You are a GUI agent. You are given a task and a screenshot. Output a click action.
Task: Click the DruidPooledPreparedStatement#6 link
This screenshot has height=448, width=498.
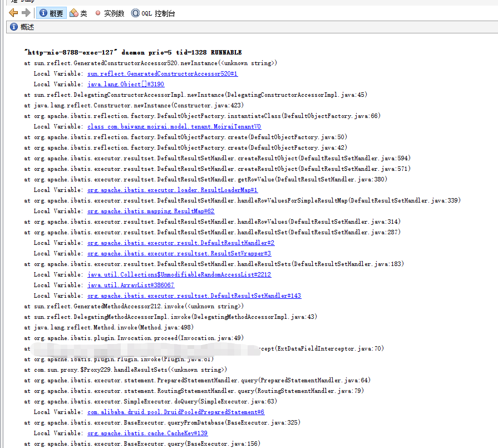coord(176,412)
